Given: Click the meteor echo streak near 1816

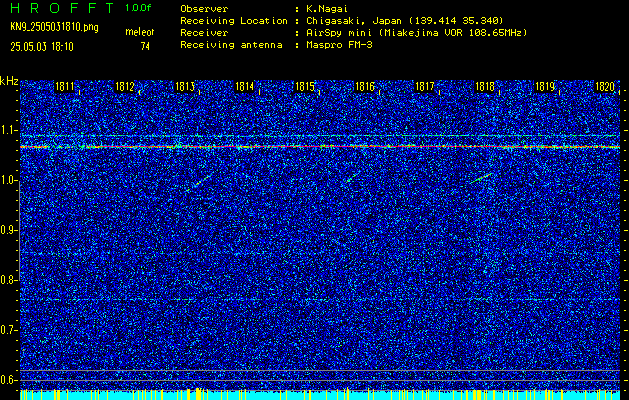Looking at the screenshot, I should 352,177.
